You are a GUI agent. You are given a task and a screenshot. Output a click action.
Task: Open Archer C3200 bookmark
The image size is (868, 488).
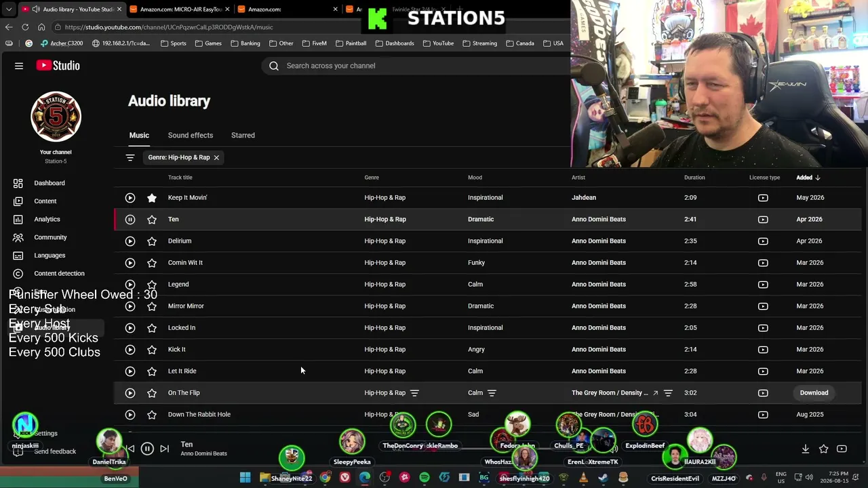coord(62,43)
